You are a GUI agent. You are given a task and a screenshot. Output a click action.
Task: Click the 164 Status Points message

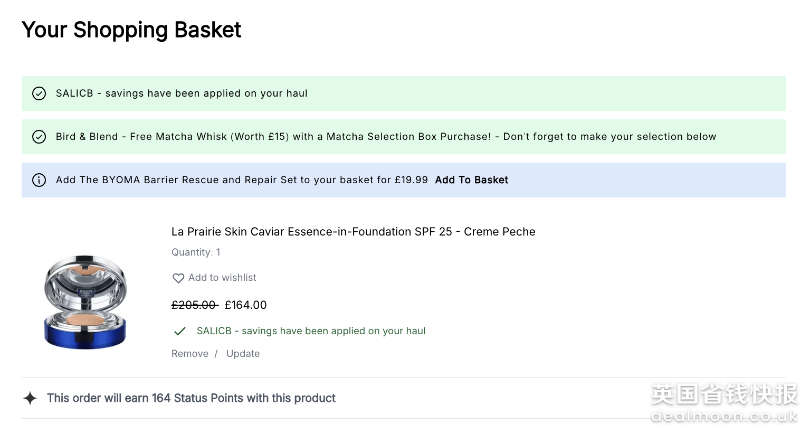click(191, 398)
